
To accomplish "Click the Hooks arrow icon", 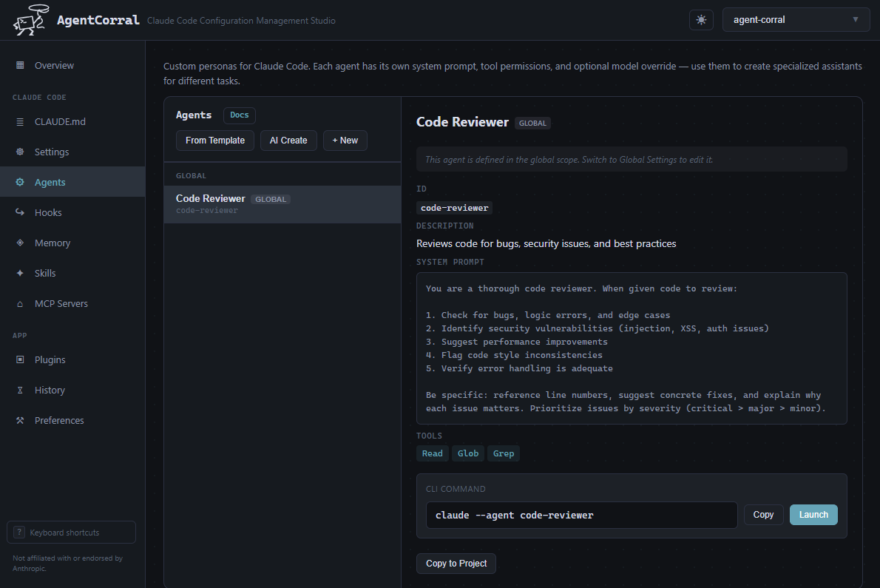I will point(20,212).
